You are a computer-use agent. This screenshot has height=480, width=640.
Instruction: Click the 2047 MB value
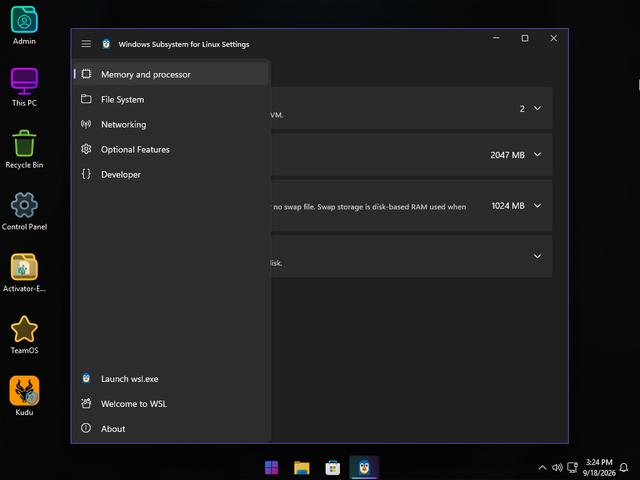[x=507, y=155]
